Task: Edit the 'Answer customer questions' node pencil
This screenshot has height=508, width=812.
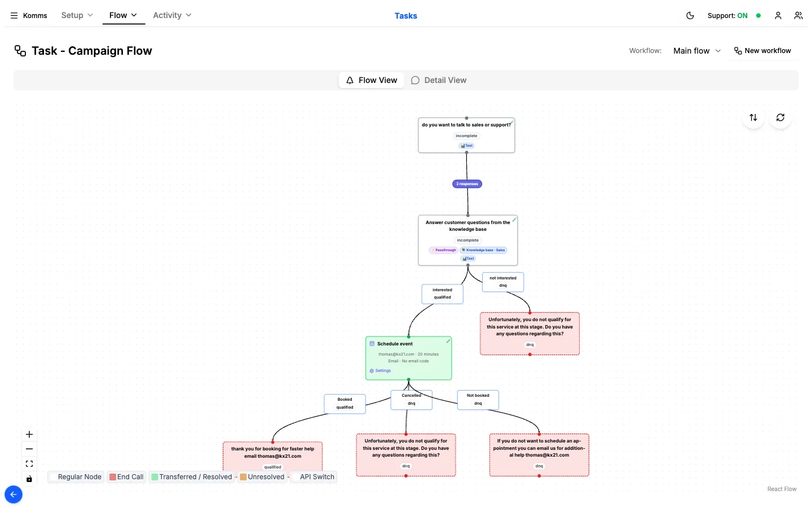Action: click(x=514, y=220)
